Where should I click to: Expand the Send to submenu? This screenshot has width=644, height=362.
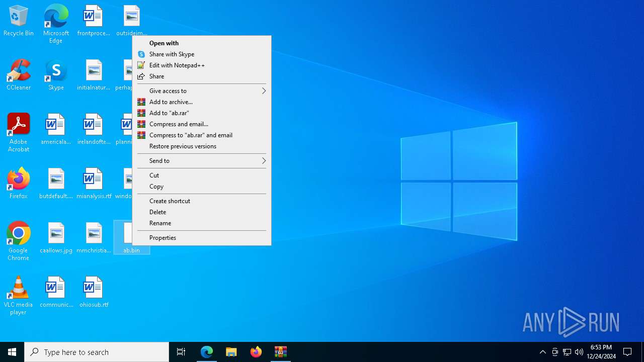click(x=201, y=161)
